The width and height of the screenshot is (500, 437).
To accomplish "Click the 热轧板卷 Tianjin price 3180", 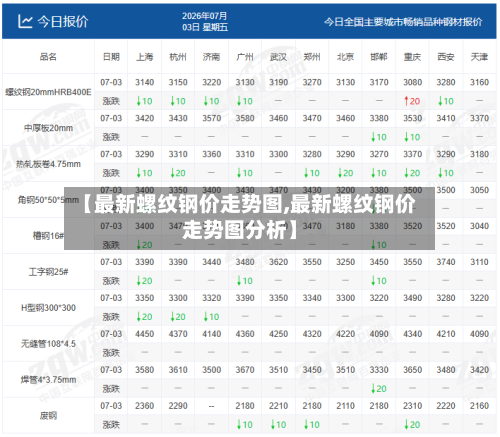I will pyautogui.click(x=479, y=154).
